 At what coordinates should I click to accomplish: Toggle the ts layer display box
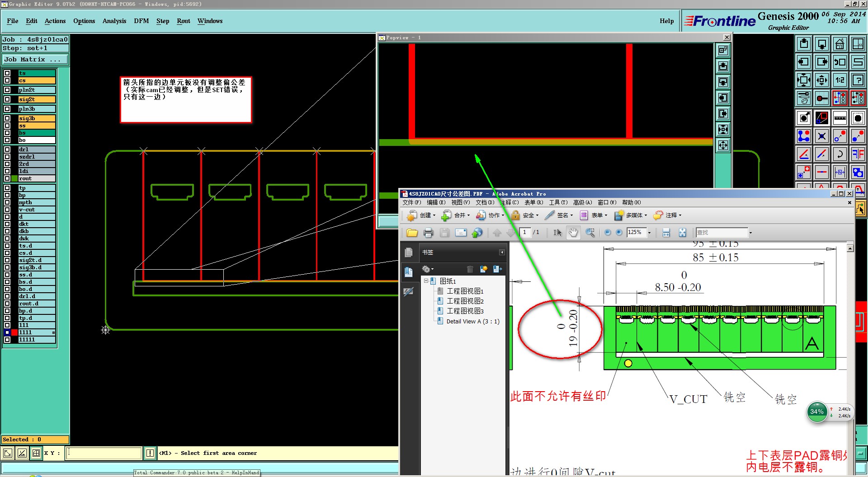point(7,73)
